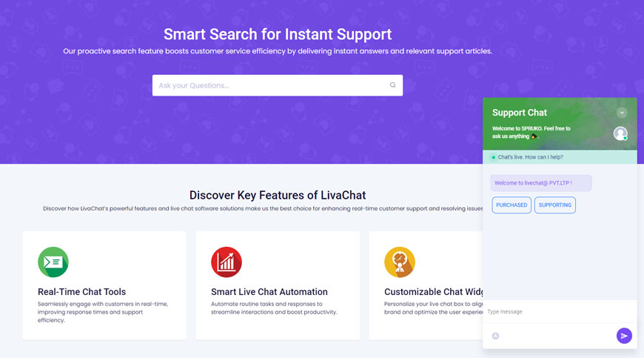This screenshot has height=358, width=644.
Task: Click the Welcome to livechat message bubble
Action: coord(541,183)
